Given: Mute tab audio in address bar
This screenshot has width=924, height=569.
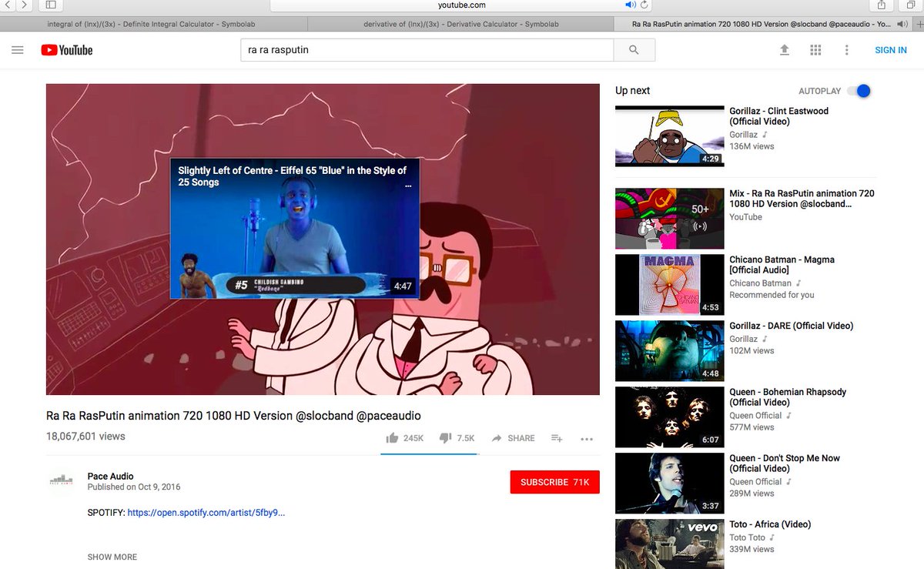Looking at the screenshot, I should pos(630,5).
